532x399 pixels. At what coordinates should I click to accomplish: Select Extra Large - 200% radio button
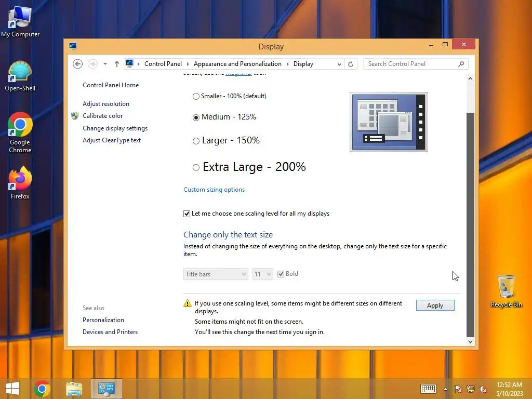[196, 167]
